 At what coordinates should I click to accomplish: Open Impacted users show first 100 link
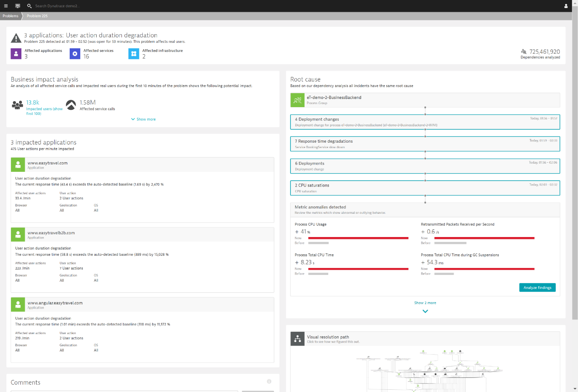[x=45, y=111]
